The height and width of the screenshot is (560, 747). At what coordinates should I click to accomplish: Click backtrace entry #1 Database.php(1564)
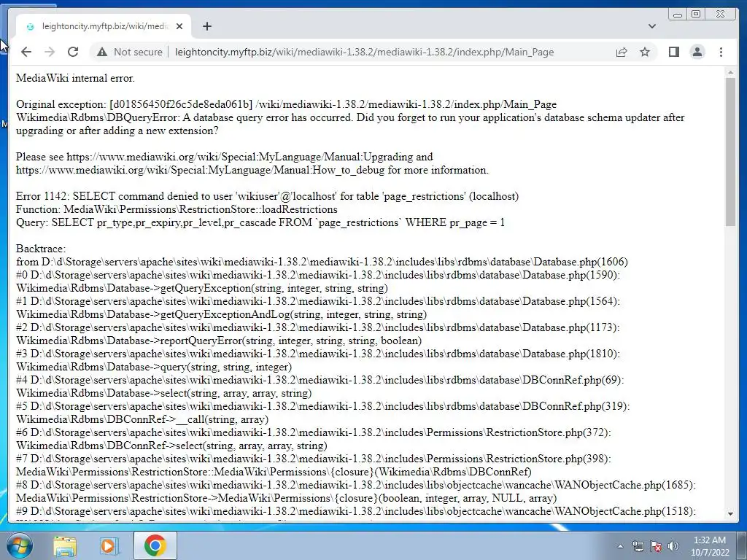318,301
